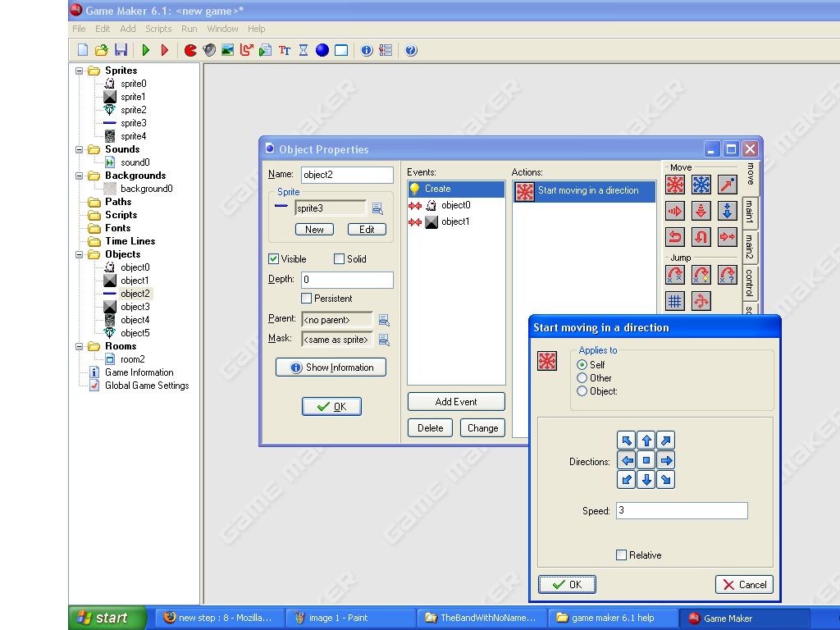Open the Parent selection menu
Image resolution: width=840 pixels, height=630 pixels.
(384, 320)
